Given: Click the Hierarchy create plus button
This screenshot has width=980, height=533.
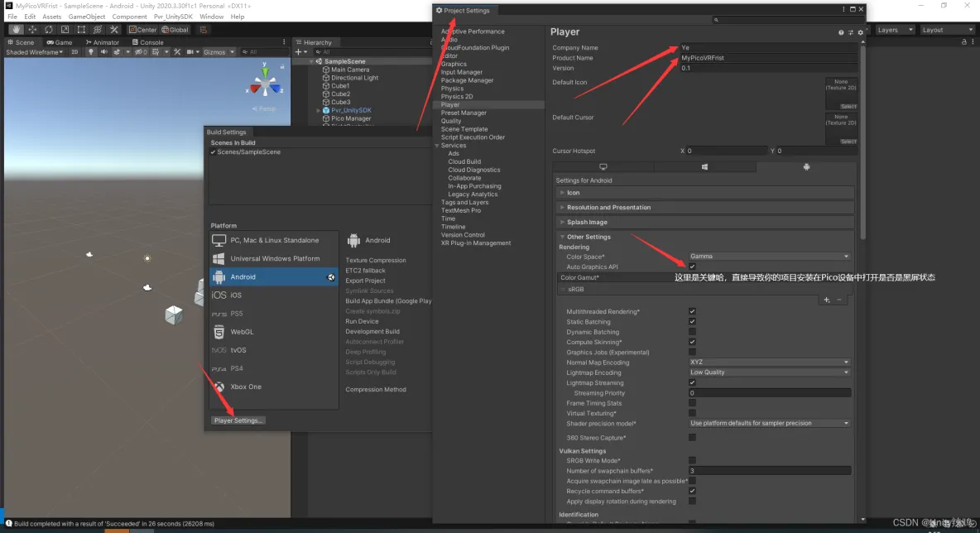Looking at the screenshot, I should coord(300,52).
